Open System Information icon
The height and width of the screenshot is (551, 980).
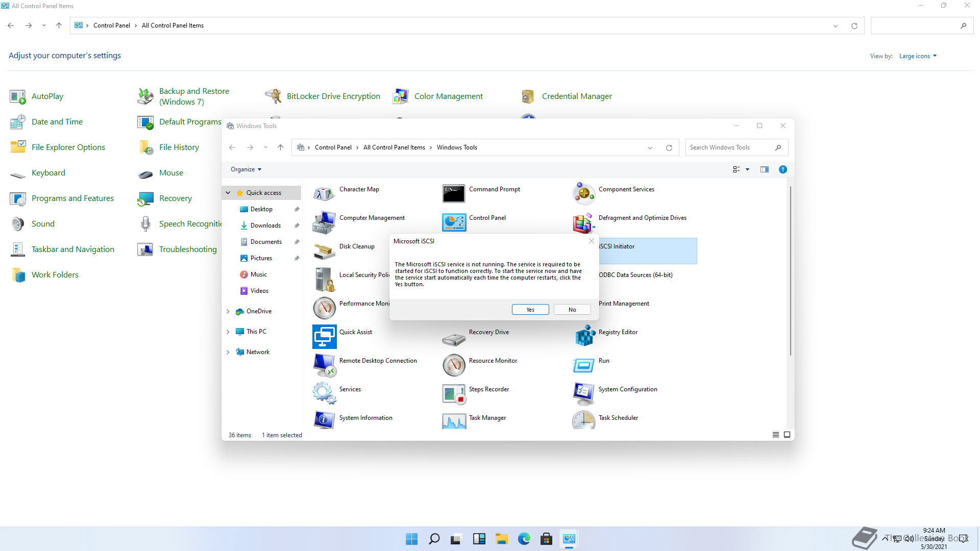pyautogui.click(x=324, y=420)
